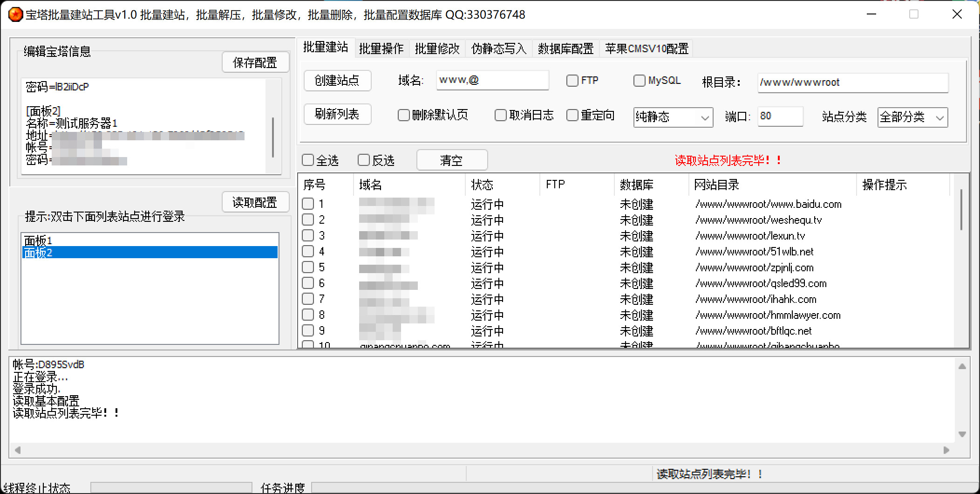980x494 pixels.
Task: Open the 批量修改 tab
Action: 437,48
